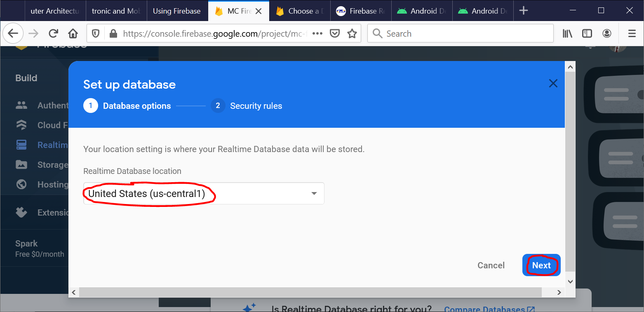Open the page actions three-dot menu
This screenshot has height=312, width=644.
[x=317, y=34]
